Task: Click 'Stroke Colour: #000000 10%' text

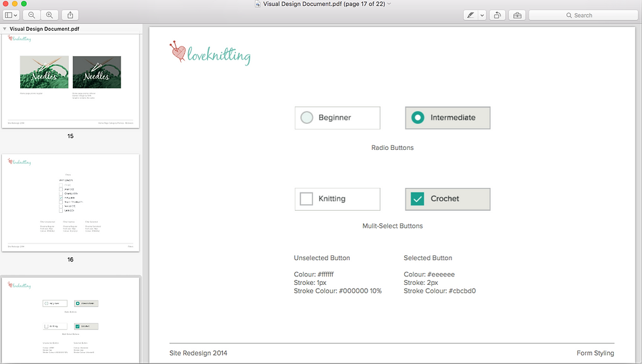Action: click(x=338, y=291)
